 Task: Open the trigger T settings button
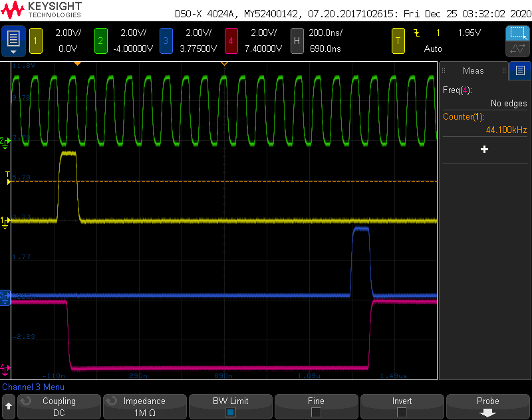tap(398, 41)
